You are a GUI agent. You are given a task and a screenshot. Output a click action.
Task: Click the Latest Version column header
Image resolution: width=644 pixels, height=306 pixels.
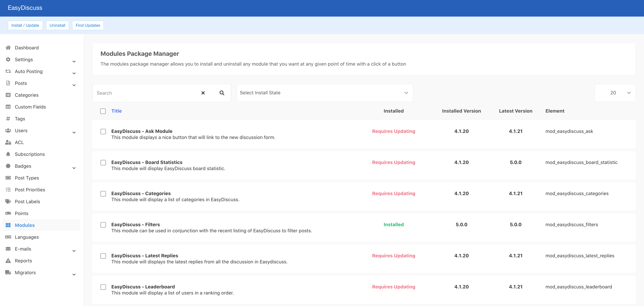516,111
